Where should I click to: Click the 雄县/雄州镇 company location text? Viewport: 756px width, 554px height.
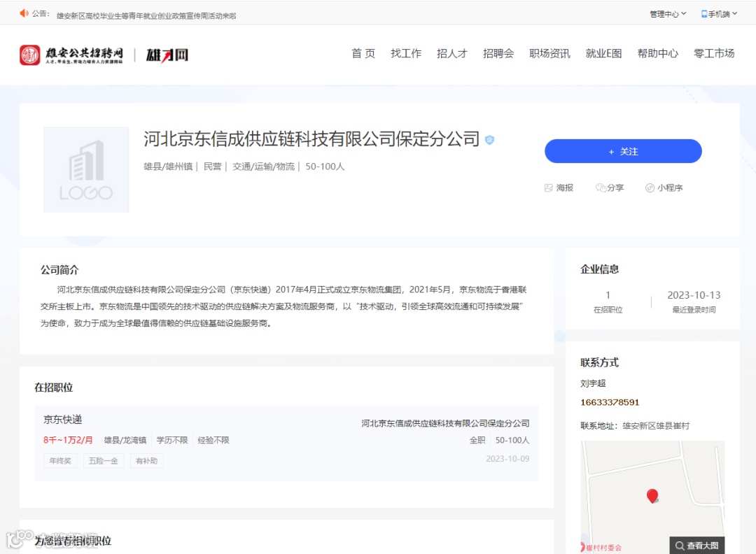pos(168,166)
